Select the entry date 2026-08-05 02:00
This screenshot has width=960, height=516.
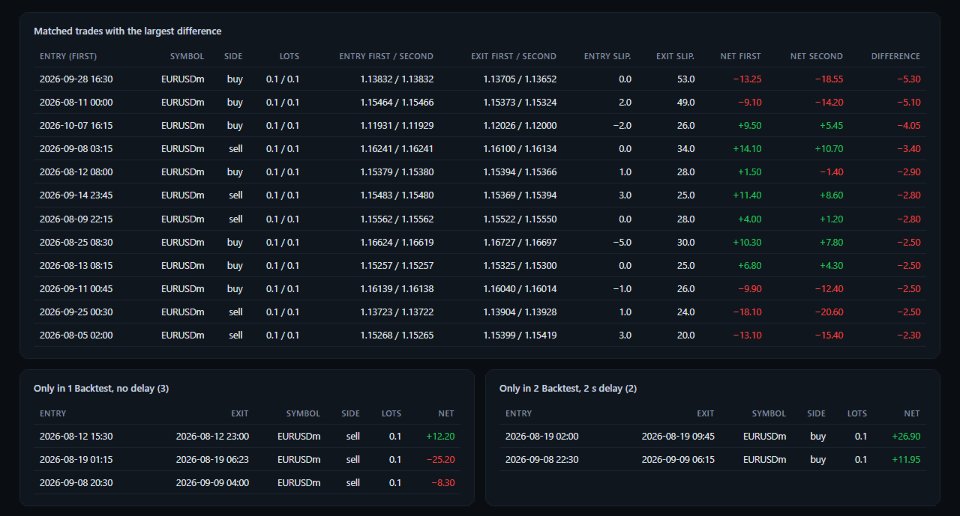[x=76, y=335]
